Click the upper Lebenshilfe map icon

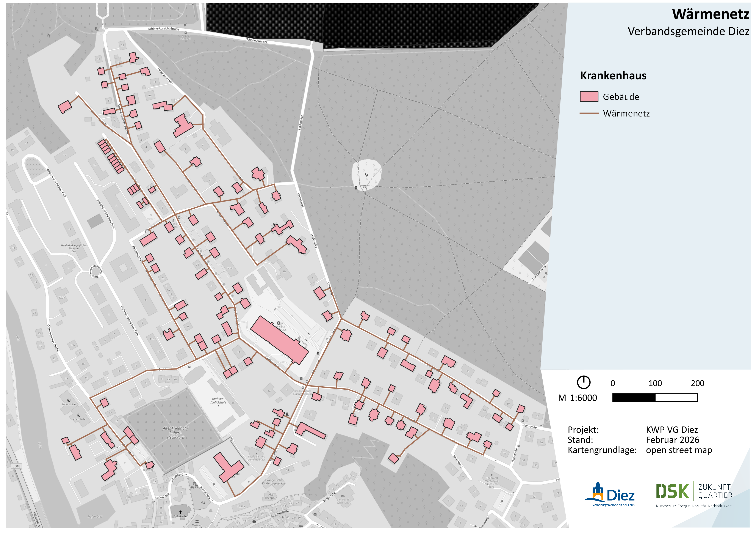pyautogui.click(x=69, y=401)
